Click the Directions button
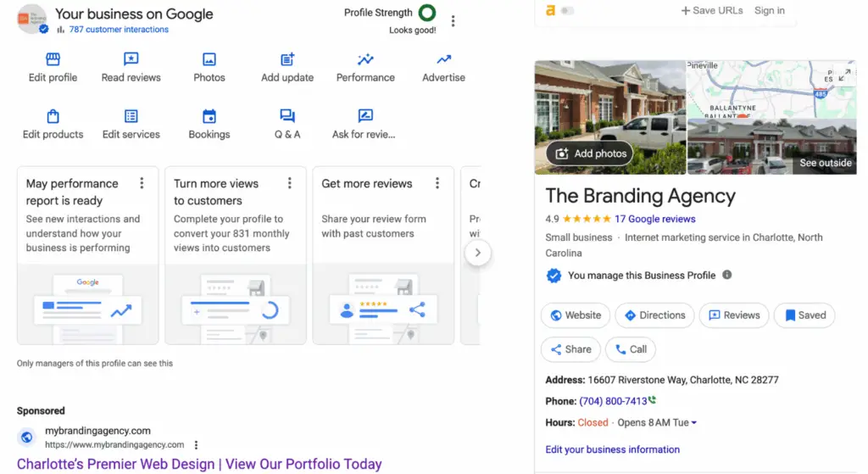Screen dimensions: 868x474 pyautogui.click(x=655, y=315)
